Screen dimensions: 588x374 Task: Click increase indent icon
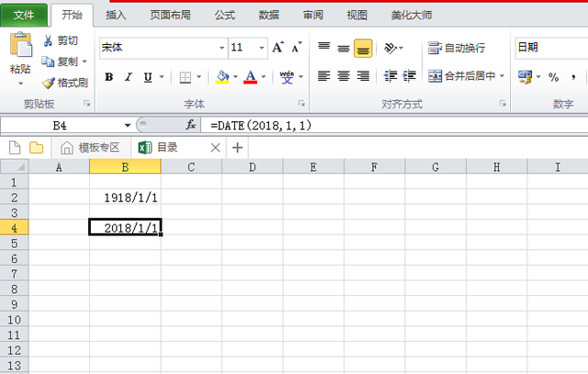(x=409, y=76)
